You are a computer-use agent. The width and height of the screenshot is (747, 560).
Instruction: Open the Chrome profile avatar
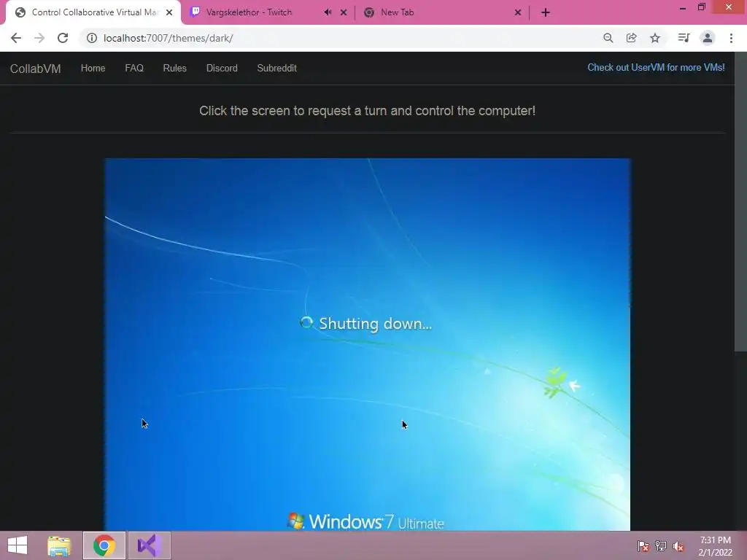[x=708, y=38]
